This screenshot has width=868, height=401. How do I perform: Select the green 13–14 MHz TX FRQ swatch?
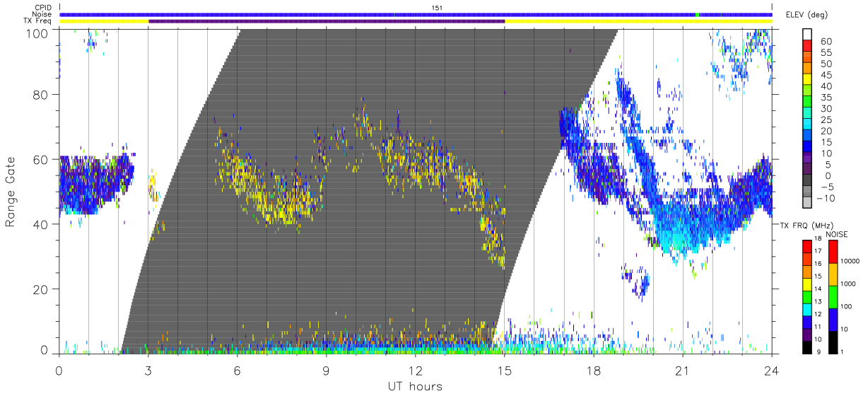coord(807,296)
